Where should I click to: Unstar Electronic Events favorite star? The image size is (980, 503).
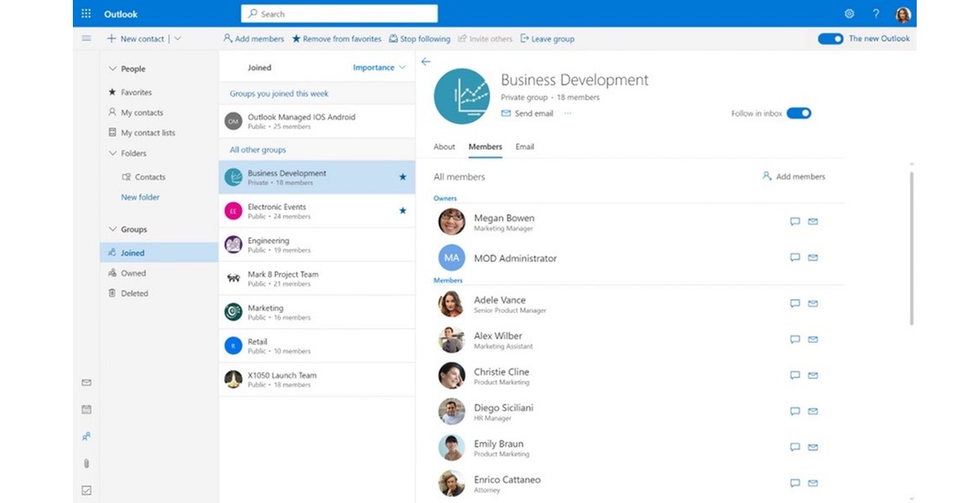click(x=402, y=211)
